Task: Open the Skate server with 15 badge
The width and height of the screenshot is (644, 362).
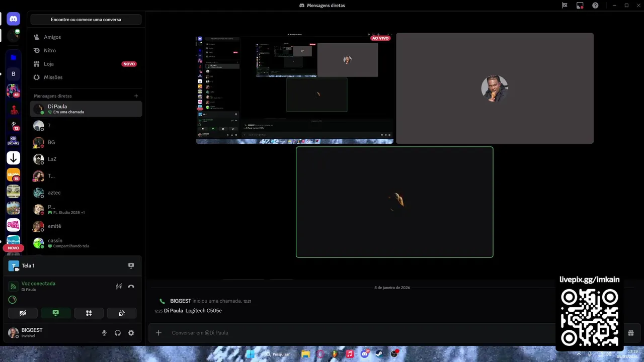Action: click(x=14, y=175)
